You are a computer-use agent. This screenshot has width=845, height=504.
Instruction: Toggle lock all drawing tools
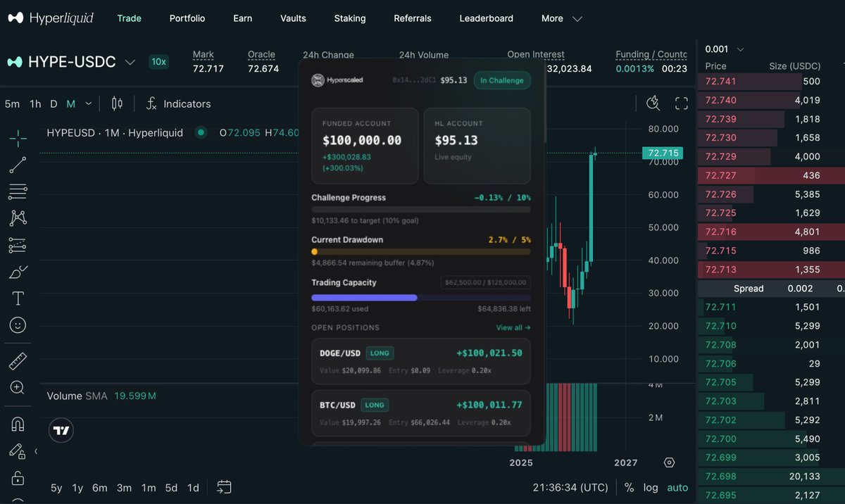(x=18, y=477)
